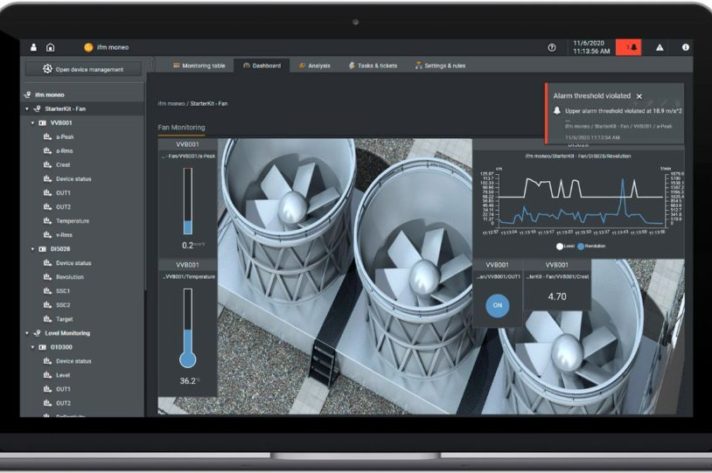Click the Temperature thermometer gauge
Screen dimensions: 712x473
point(188,328)
